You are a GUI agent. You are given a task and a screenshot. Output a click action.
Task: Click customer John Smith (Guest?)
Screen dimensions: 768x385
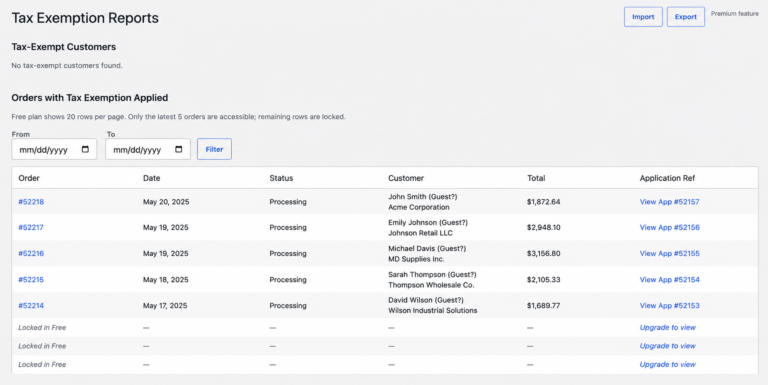click(x=423, y=196)
